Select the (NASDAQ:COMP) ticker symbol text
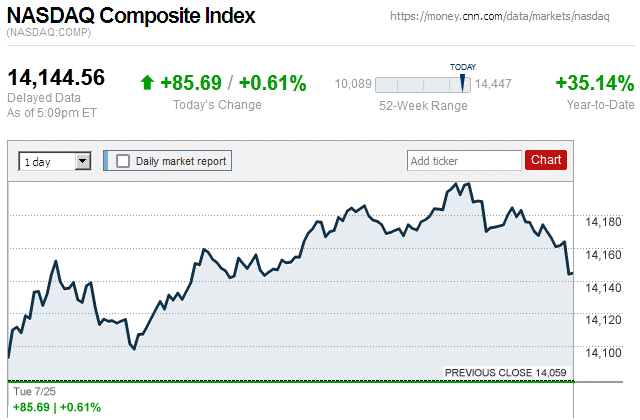The width and height of the screenshot is (640, 420). tap(48, 34)
